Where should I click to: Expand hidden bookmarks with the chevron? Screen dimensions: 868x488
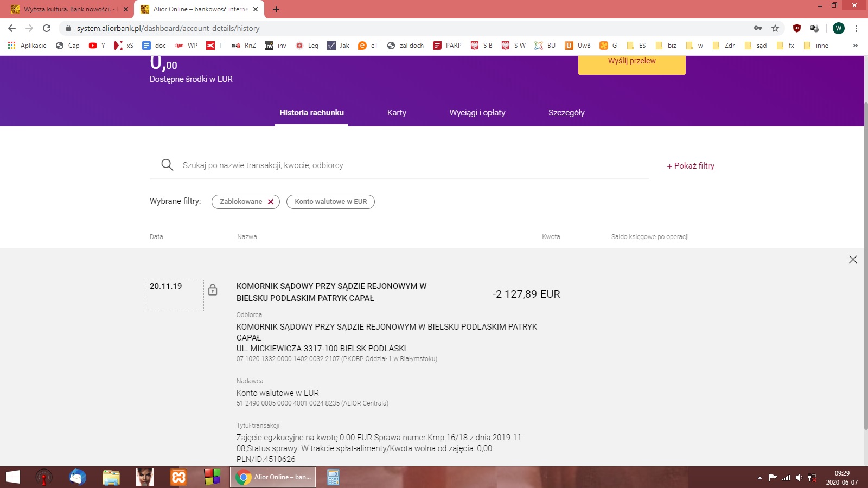856,46
